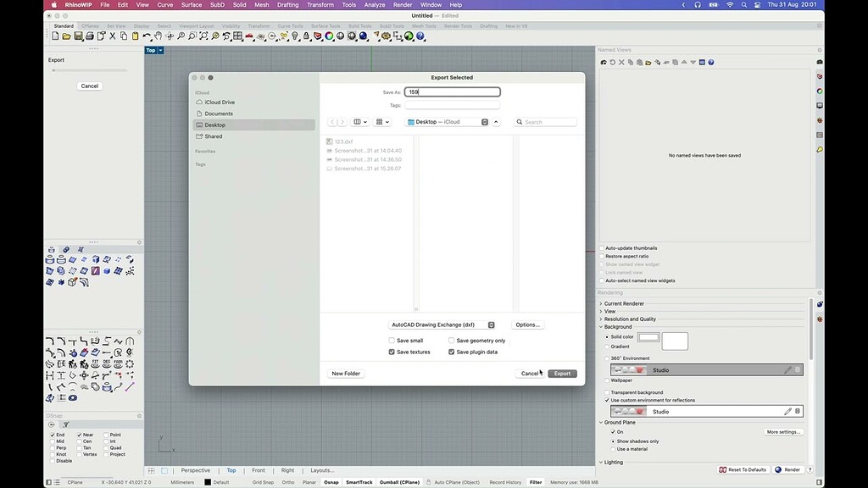This screenshot has width=868, height=488.
Task: Click the Export button in the dialog
Action: [562, 373]
